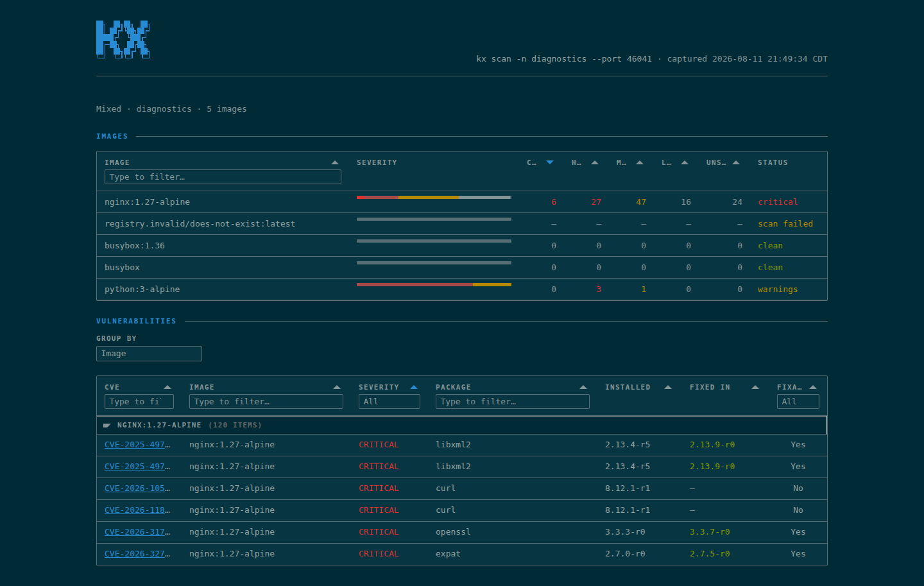Open the Severity filter dropdown
The image size is (924, 586).
(389, 402)
